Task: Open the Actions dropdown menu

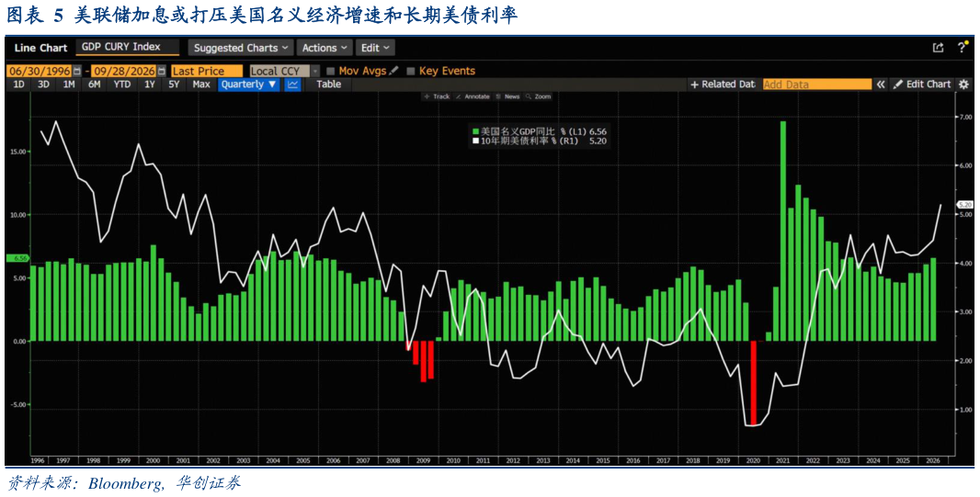Action: point(325,48)
